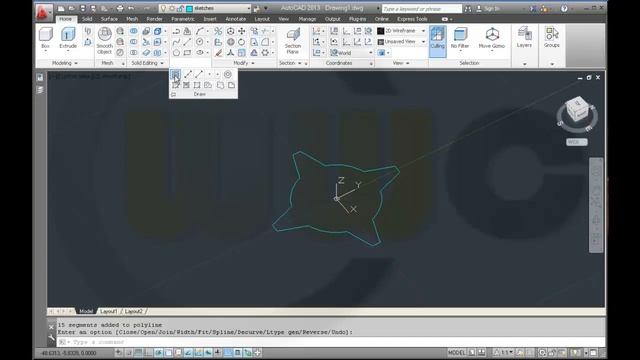Expand the Modify panel
The height and width of the screenshot is (360, 640).
click(244, 63)
